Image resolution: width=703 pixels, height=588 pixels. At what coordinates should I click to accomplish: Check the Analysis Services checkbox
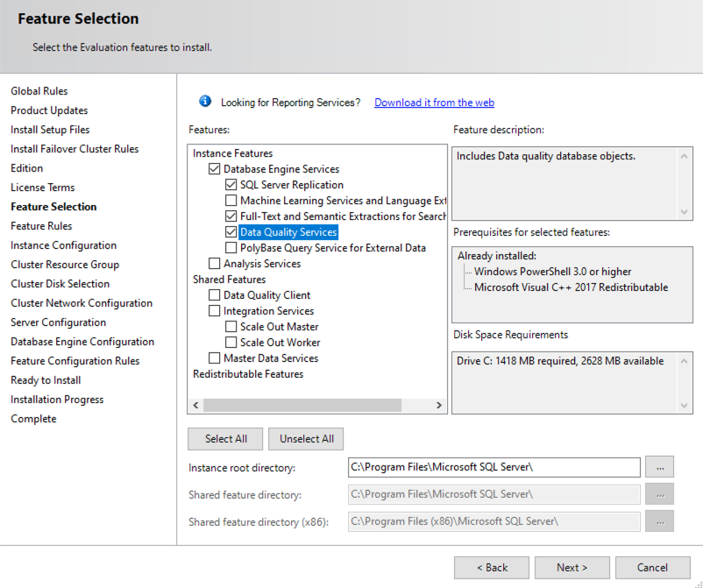click(214, 264)
